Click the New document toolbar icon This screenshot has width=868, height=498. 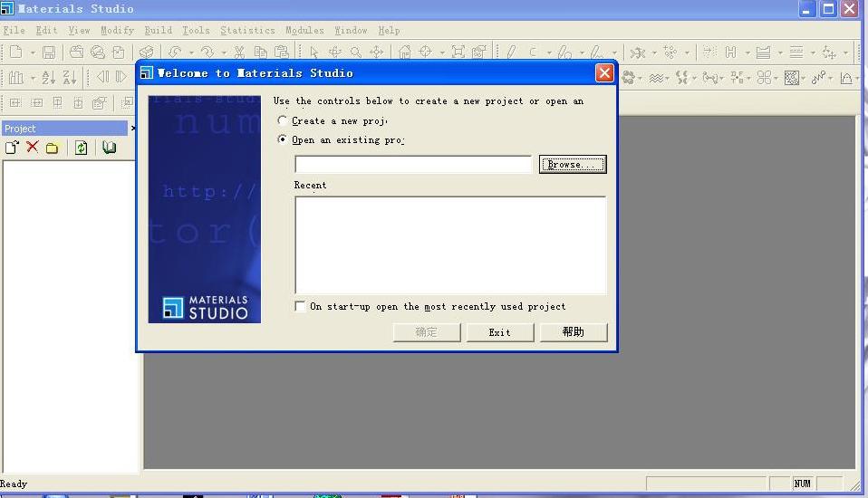click(x=16, y=52)
